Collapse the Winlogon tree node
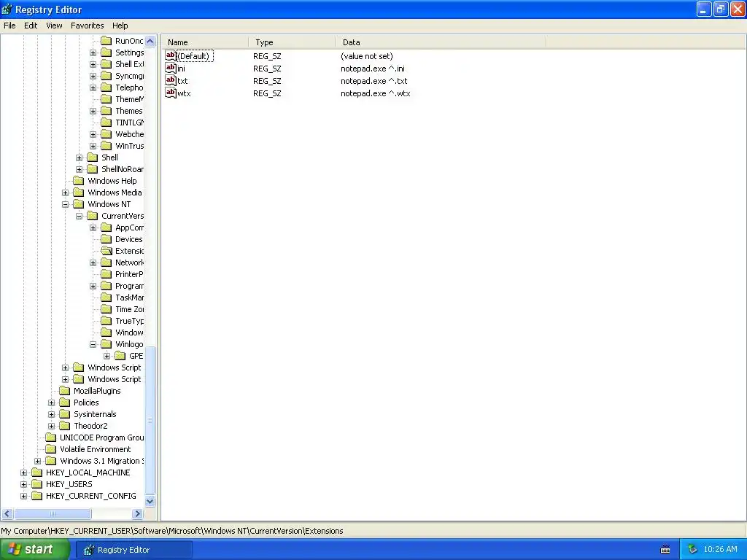747x560 pixels. click(93, 344)
